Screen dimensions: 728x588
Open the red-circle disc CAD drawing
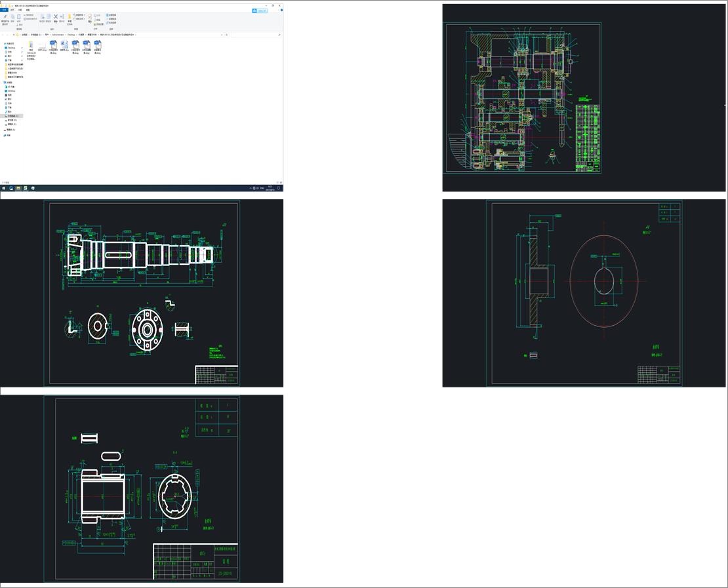point(584,293)
